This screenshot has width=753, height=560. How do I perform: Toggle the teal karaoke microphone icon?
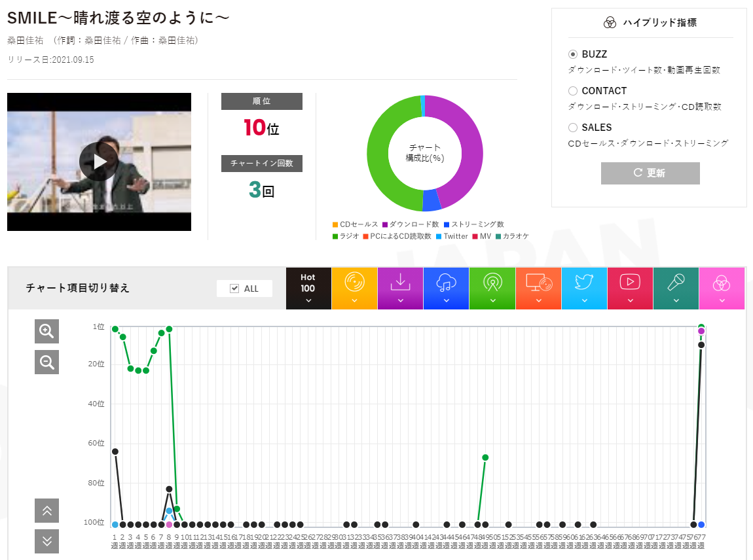click(676, 282)
